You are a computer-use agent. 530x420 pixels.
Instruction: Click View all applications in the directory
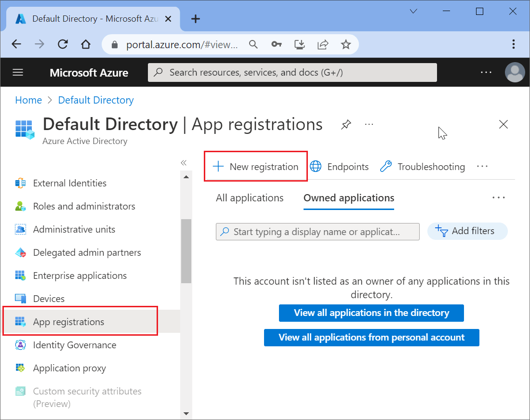pos(371,313)
